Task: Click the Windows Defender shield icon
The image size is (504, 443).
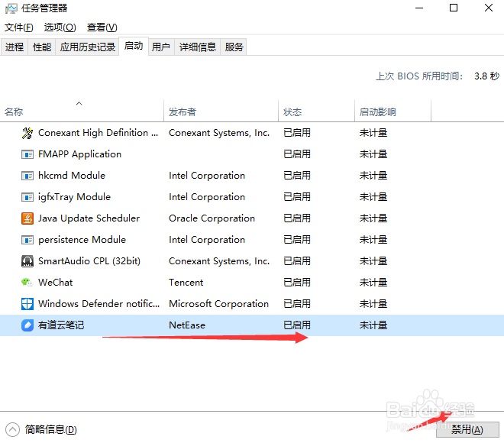Action: coord(27,303)
